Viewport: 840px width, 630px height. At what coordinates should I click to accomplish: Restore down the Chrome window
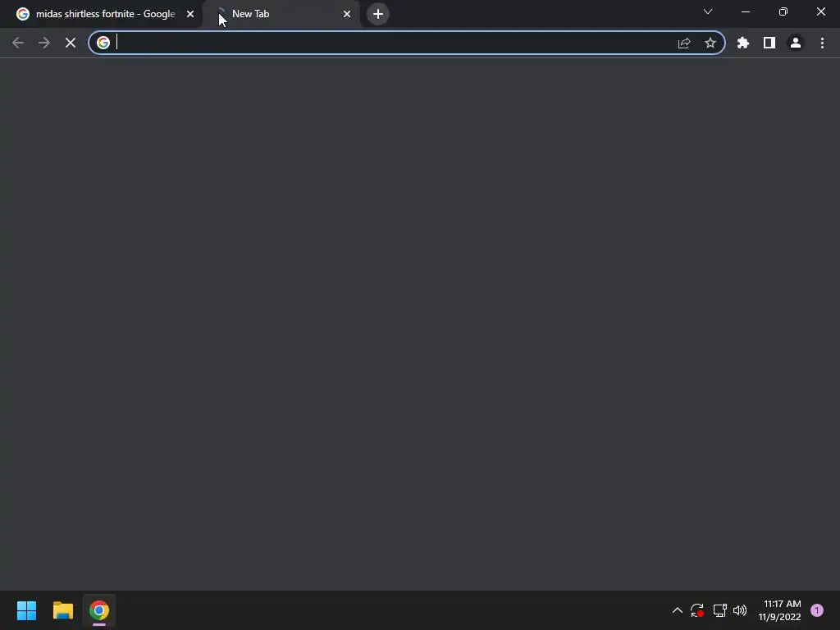pos(783,11)
